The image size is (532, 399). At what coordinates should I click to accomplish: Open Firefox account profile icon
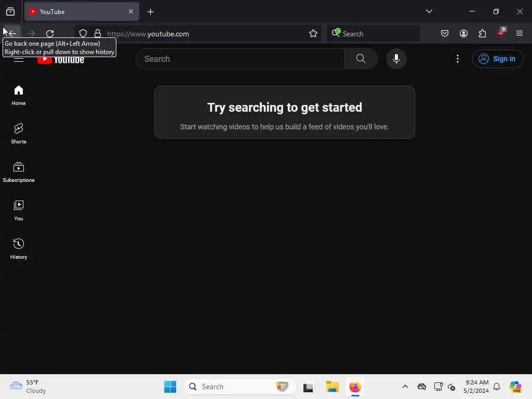click(x=463, y=33)
